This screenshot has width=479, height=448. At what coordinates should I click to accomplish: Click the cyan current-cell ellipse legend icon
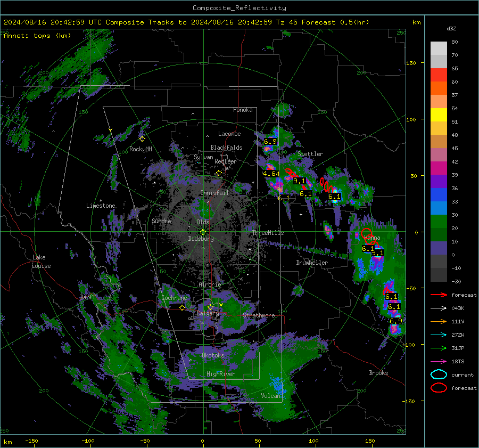[x=439, y=374]
